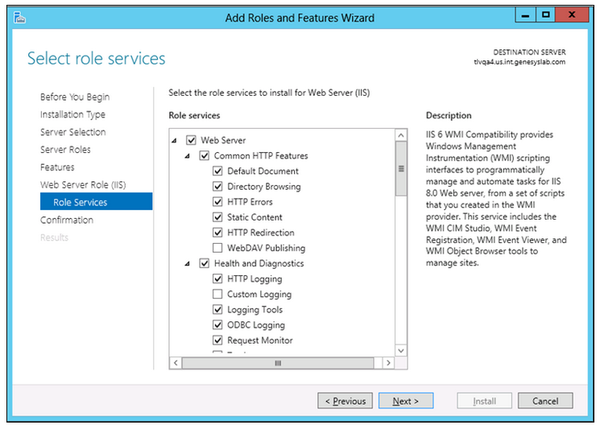The height and width of the screenshot is (429, 600).
Task: Toggle the Web Server checkbox
Action: click(x=191, y=140)
